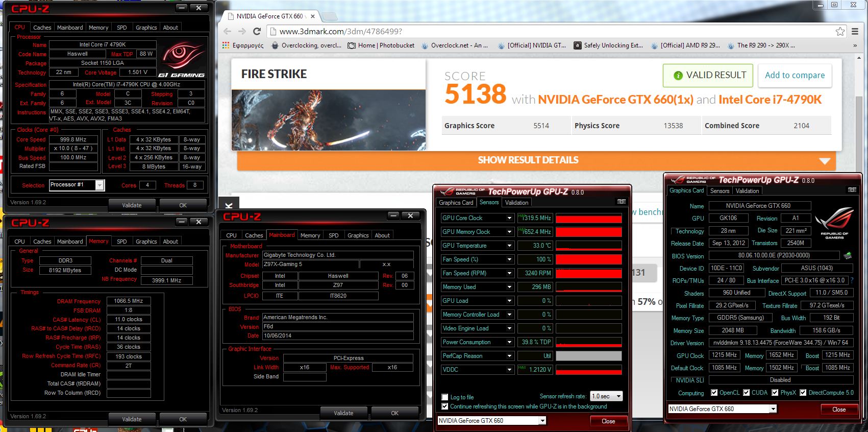868x432 pixels.
Task: Toggle the OpenCL checkbox
Action: pos(714,393)
